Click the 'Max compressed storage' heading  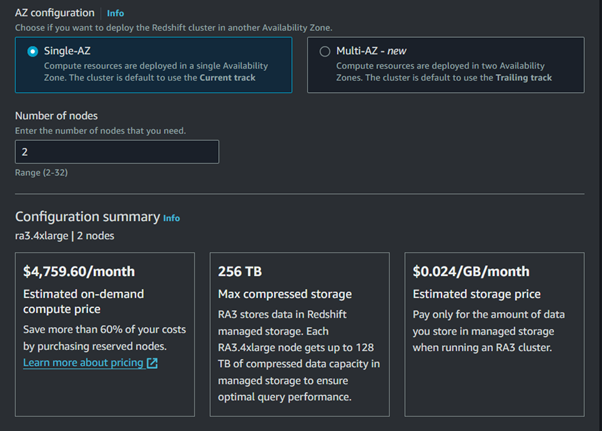285,294
